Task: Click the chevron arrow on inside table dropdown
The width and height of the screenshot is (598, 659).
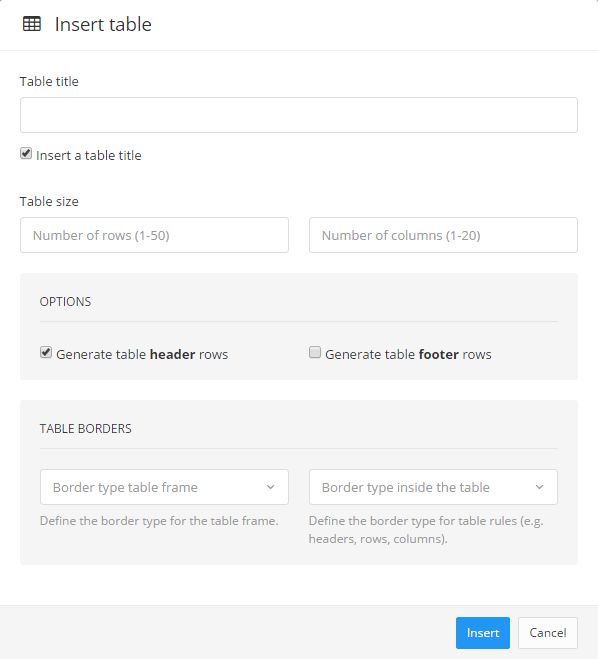Action: click(x=540, y=487)
